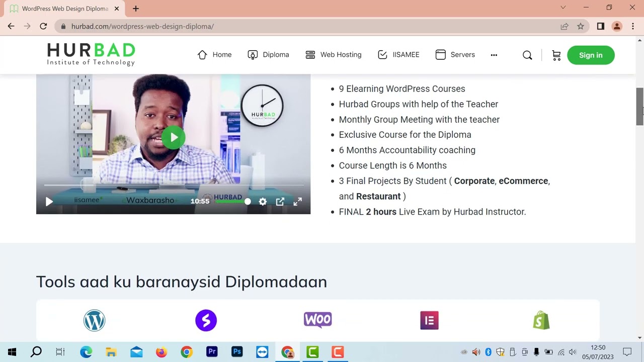This screenshot has height=362, width=644.
Task: Share this page icon in address bar
Action: pos(565,26)
